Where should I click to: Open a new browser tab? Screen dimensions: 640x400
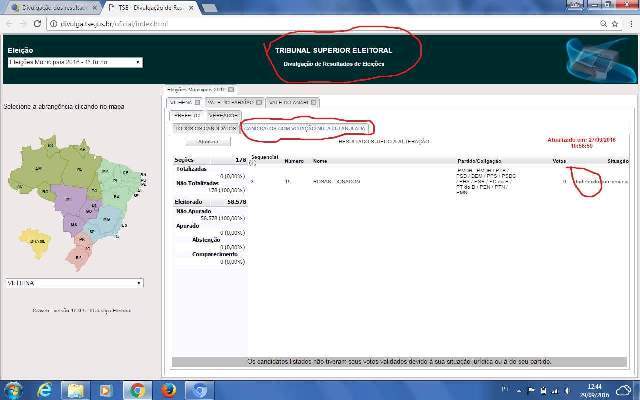(x=209, y=8)
